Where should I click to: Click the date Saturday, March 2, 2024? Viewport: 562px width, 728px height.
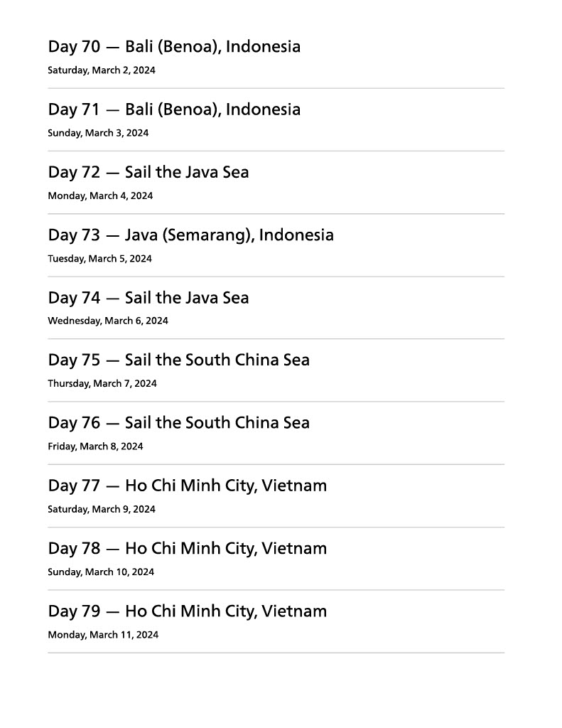tap(102, 70)
